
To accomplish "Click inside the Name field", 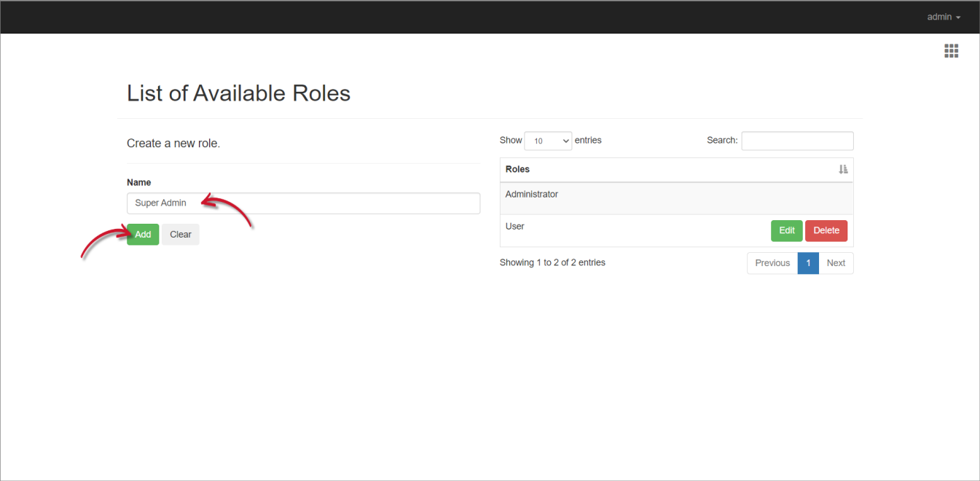I will tap(303, 203).
